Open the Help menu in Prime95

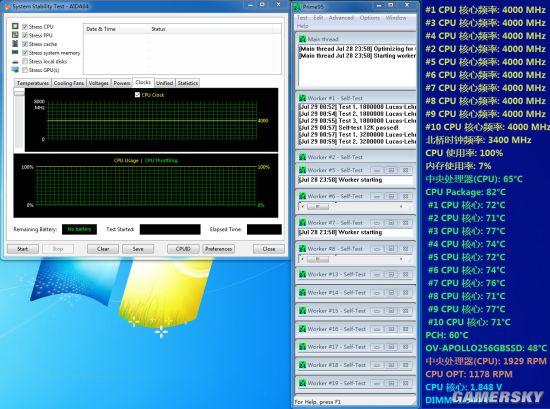302,26
